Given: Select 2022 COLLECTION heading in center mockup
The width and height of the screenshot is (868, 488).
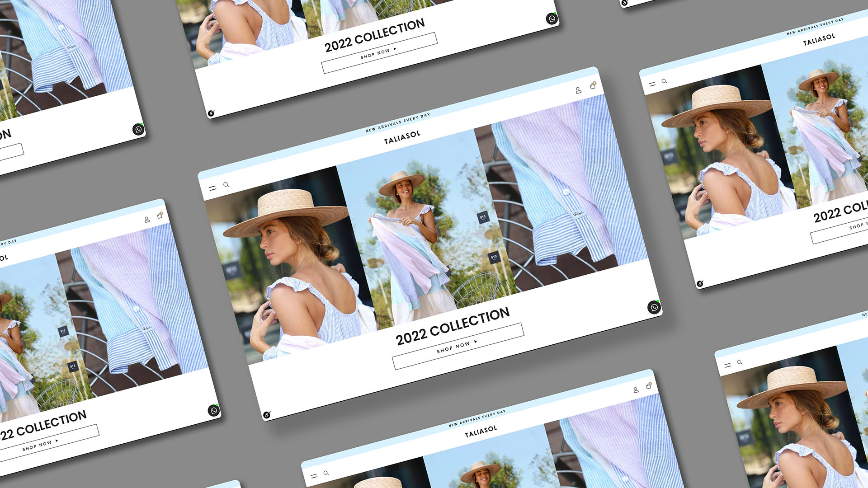Looking at the screenshot, I should (453, 326).
